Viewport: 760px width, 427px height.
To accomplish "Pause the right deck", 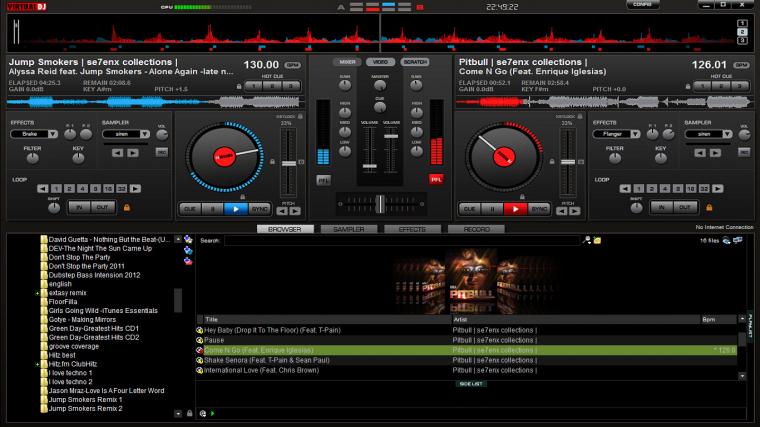I will [x=492, y=209].
